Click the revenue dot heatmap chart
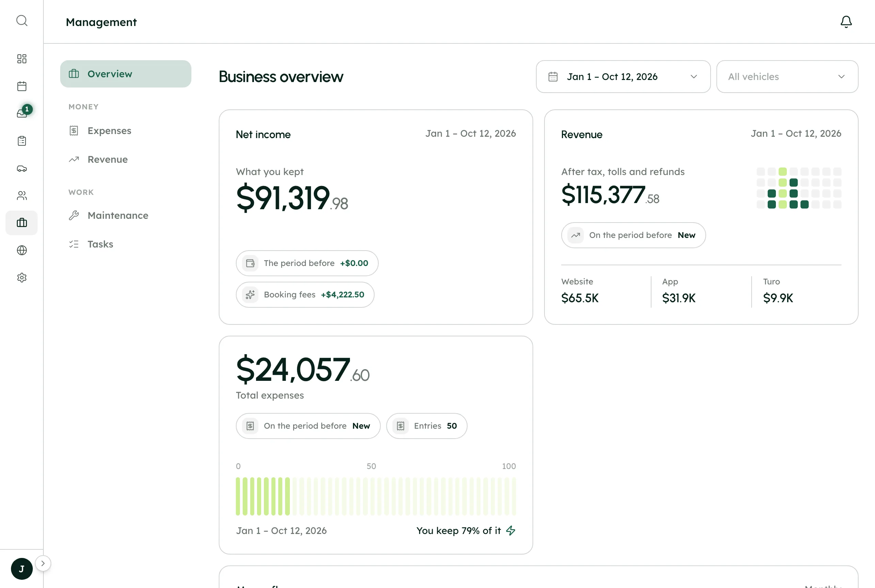875x588 pixels. (x=799, y=188)
